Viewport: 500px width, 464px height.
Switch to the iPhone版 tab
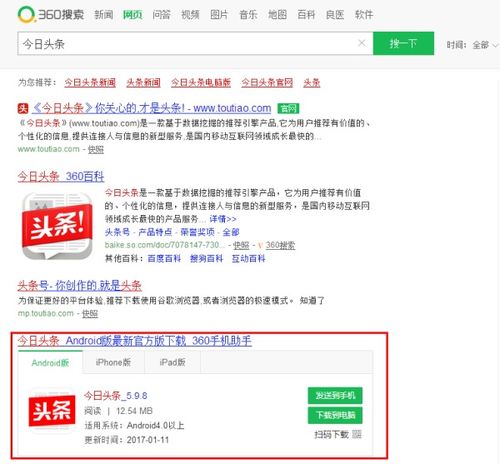pyautogui.click(x=113, y=362)
